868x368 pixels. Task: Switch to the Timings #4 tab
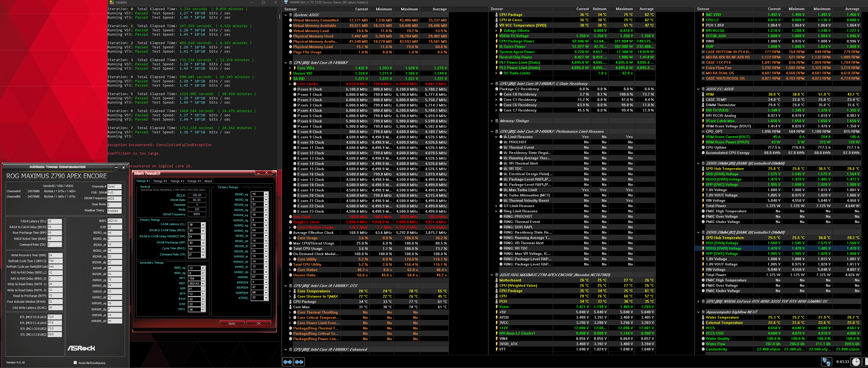click(194, 181)
